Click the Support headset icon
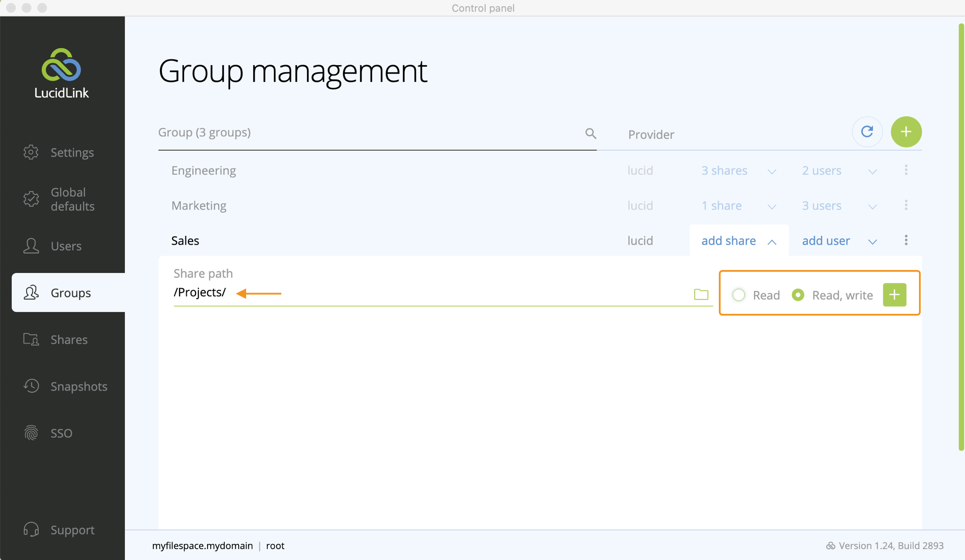 (31, 530)
